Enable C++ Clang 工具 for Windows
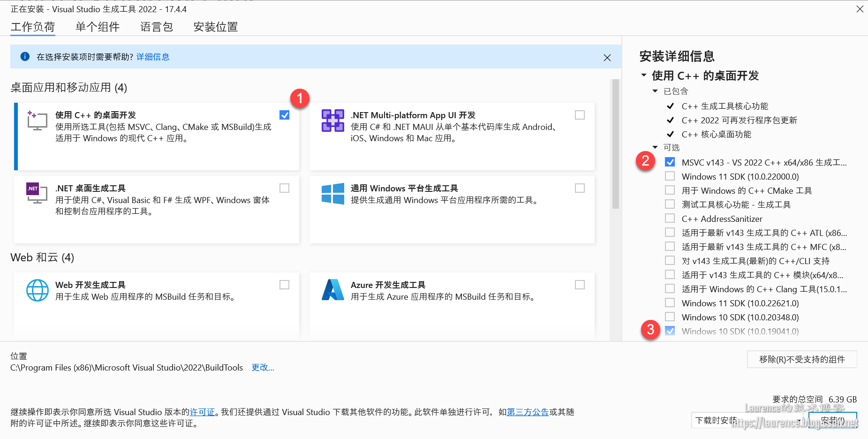This screenshot has height=439, width=868. point(670,288)
